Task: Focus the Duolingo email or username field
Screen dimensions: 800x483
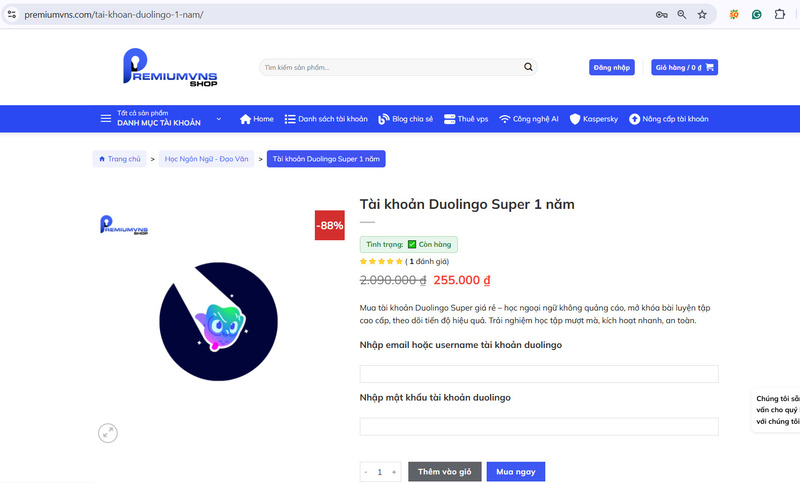Action: pos(539,374)
